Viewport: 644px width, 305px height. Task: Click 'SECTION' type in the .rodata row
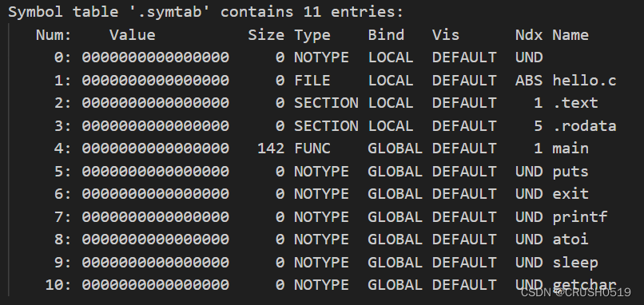(326, 125)
